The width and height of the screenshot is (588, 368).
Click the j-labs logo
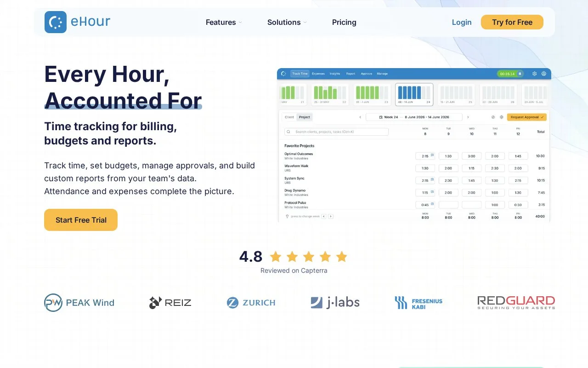tap(335, 302)
